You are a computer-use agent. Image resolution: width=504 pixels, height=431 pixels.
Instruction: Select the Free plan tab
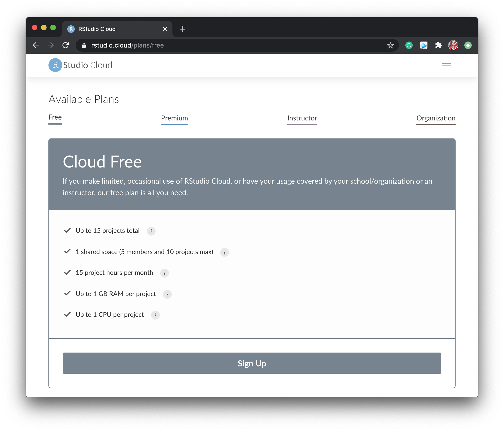click(55, 117)
